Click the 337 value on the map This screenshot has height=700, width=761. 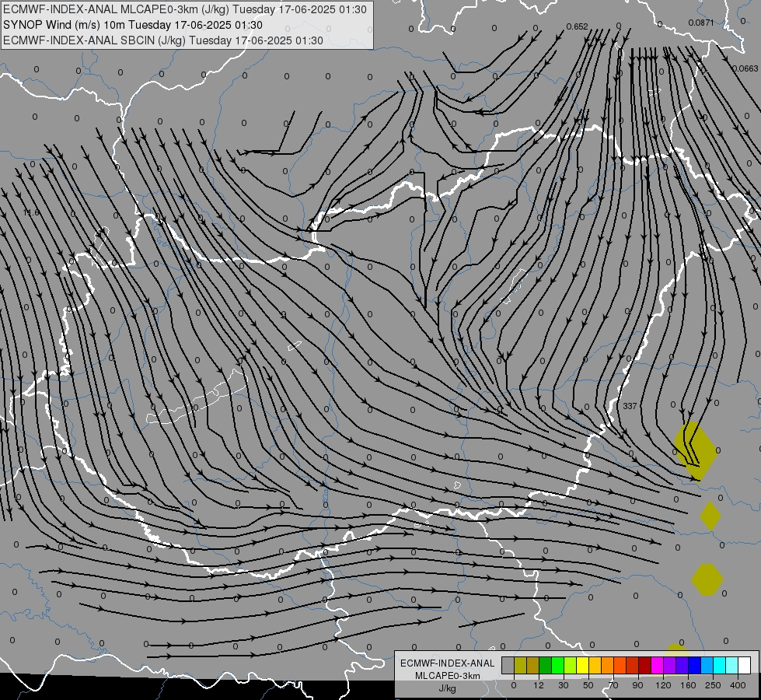[630, 406]
